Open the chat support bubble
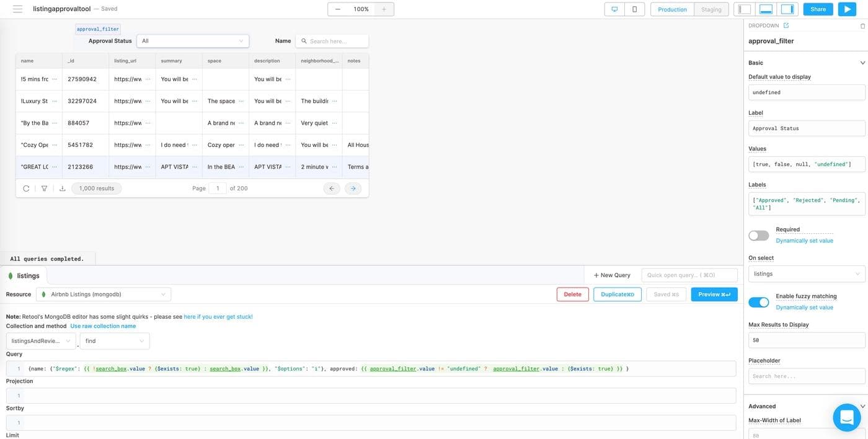The width and height of the screenshot is (868, 439). pos(847,418)
